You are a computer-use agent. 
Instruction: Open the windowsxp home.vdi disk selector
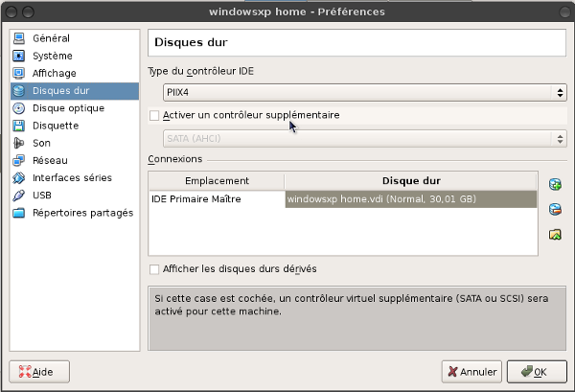pos(410,199)
